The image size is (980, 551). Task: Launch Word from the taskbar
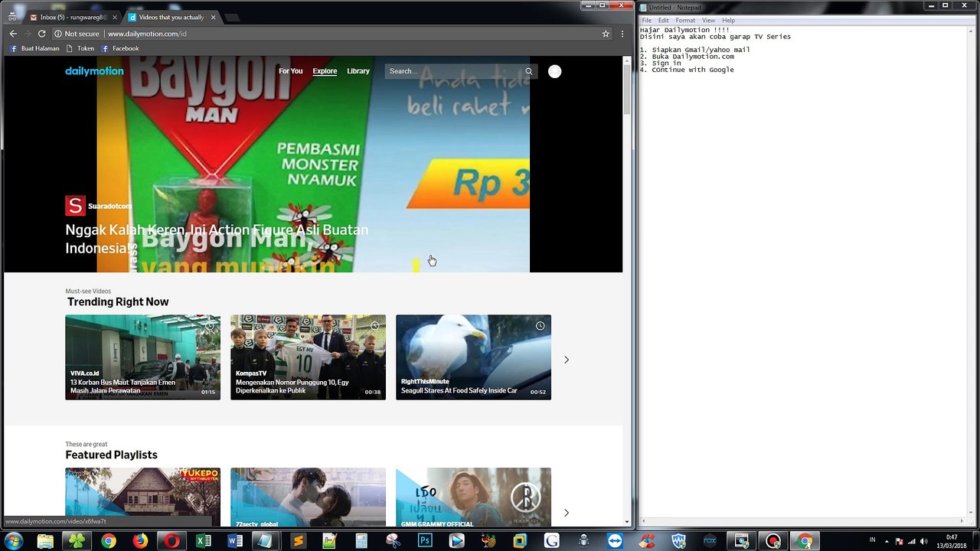234,541
